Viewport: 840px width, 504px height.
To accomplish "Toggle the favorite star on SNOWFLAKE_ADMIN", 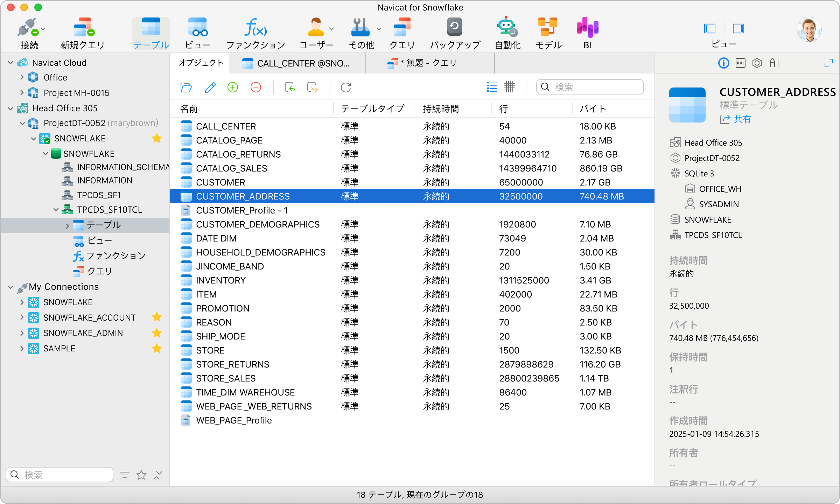I will click(x=157, y=333).
